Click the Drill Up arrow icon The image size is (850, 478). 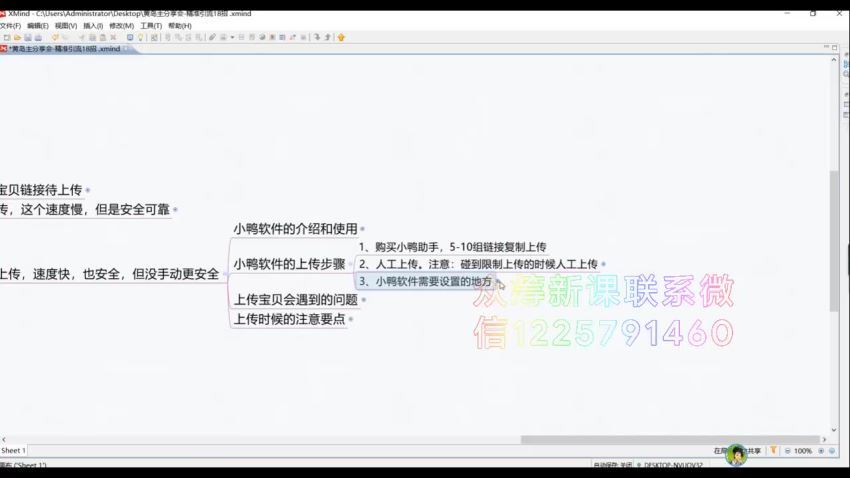point(328,37)
